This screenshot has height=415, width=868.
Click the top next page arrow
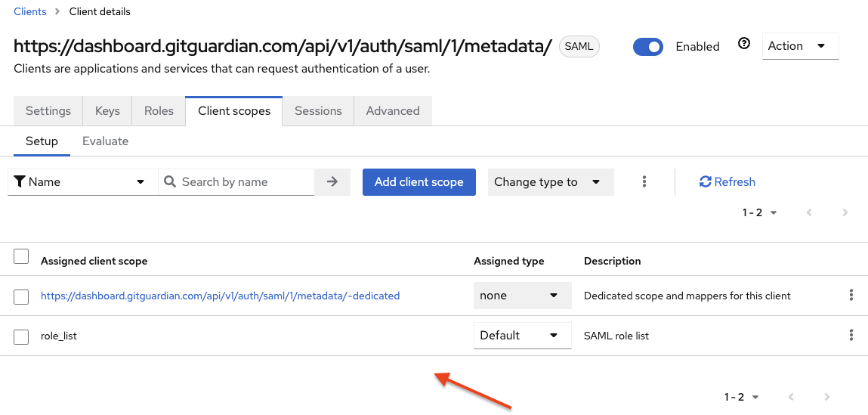click(845, 212)
